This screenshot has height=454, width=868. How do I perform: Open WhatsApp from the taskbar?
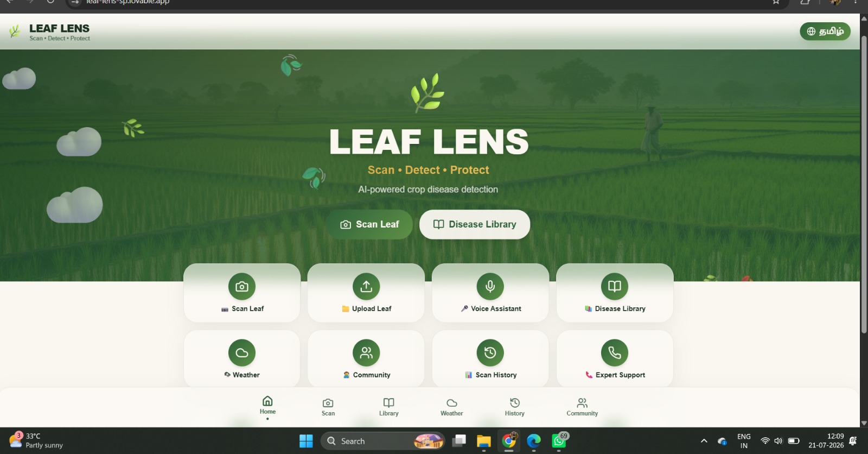pos(559,441)
